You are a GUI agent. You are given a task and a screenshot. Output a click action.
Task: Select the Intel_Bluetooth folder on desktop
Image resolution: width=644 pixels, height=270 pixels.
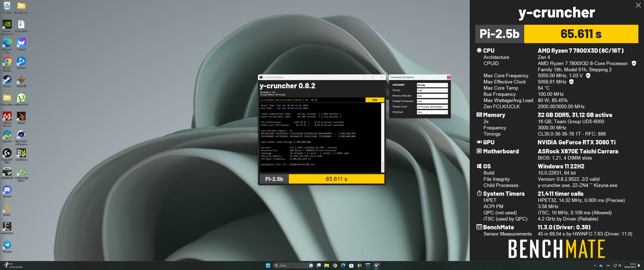21,7
